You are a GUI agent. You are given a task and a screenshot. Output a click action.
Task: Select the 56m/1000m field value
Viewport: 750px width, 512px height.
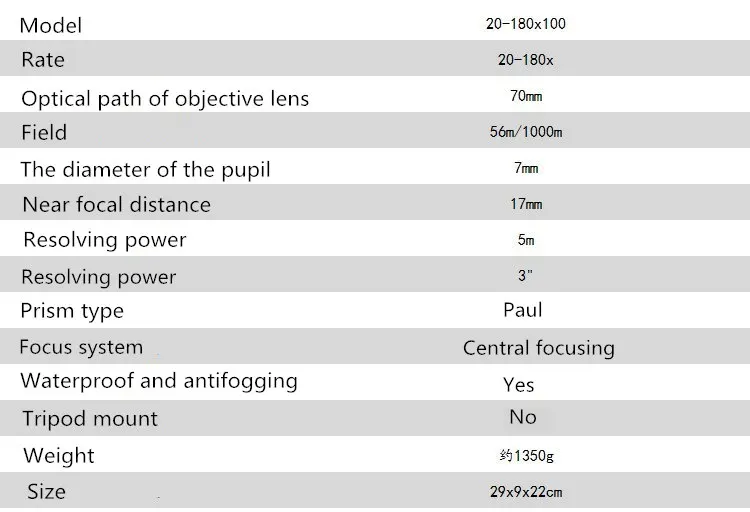coord(526,132)
